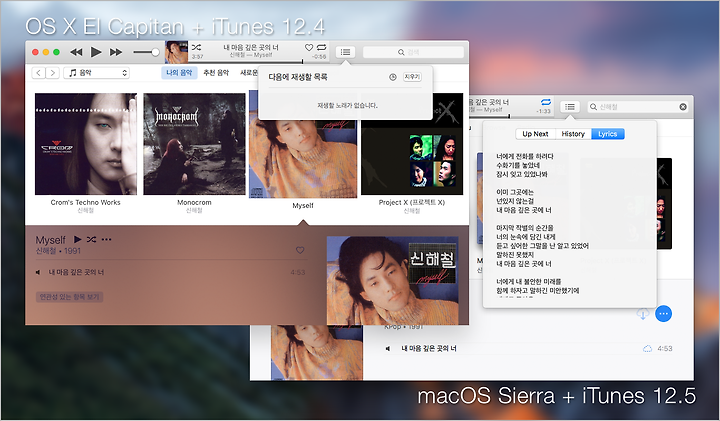Open the Monocrom album cover
Viewport: 720px width, 421px height.
pos(194,144)
